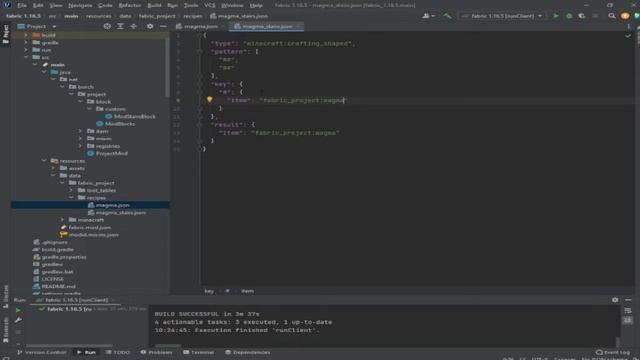Open the Dependencies tool window
The width and height of the screenshot is (640, 360).
point(247,352)
